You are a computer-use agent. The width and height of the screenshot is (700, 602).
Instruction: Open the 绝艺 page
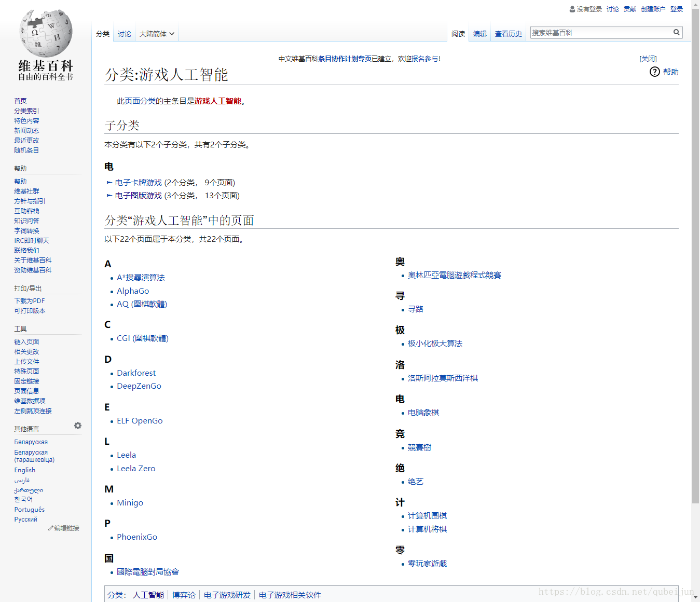(x=416, y=482)
